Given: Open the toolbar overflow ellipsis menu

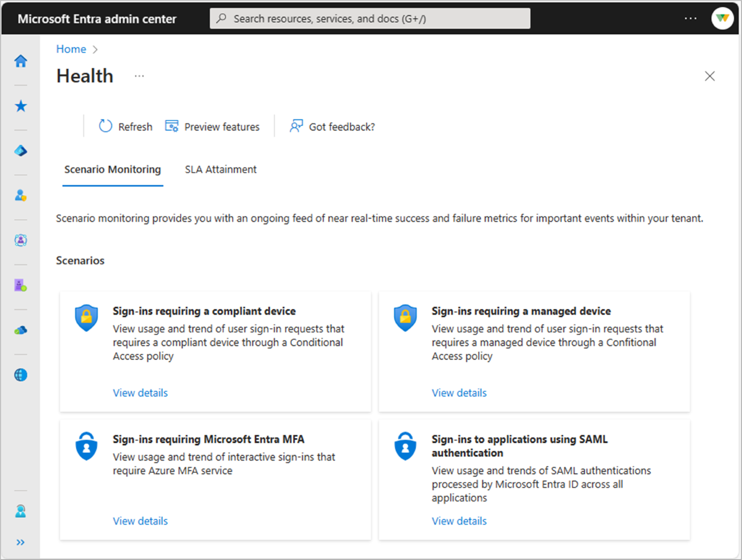Looking at the screenshot, I should 691,18.
